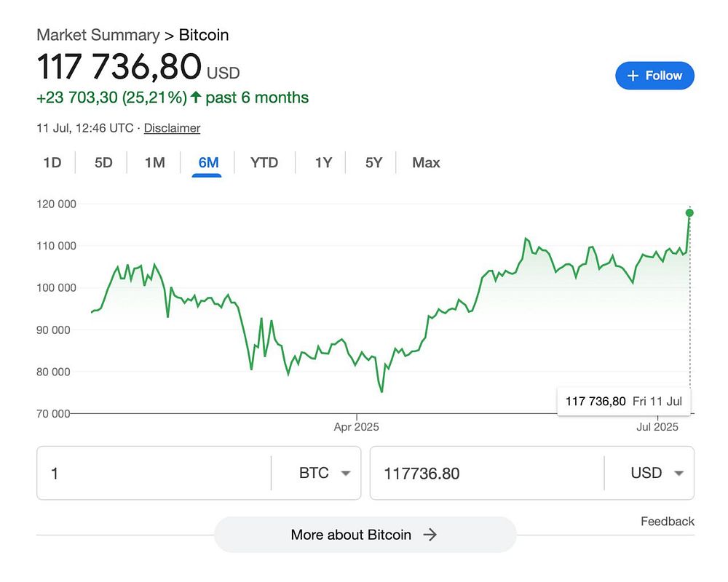View the 1Y price history
This screenshot has height=582, width=728.
[x=323, y=162]
